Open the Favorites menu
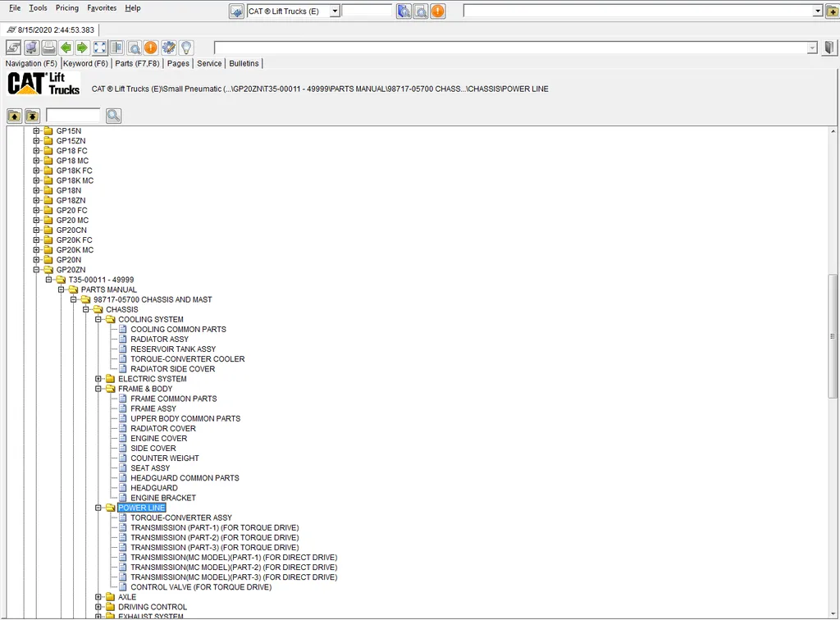The height and width of the screenshot is (620, 840). [102, 8]
